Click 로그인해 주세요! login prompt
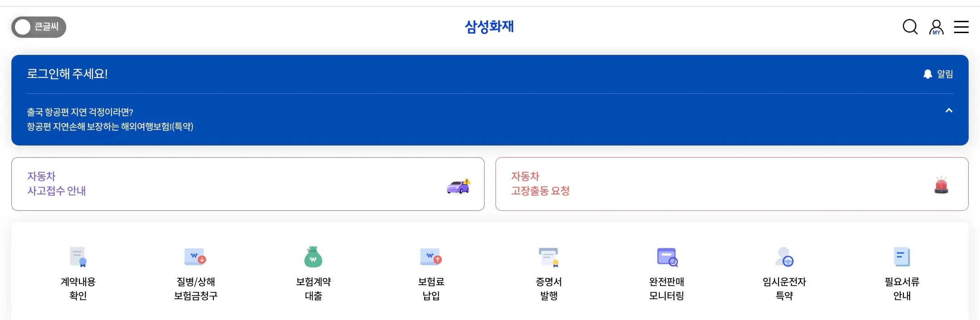The image size is (980, 320). click(x=67, y=74)
